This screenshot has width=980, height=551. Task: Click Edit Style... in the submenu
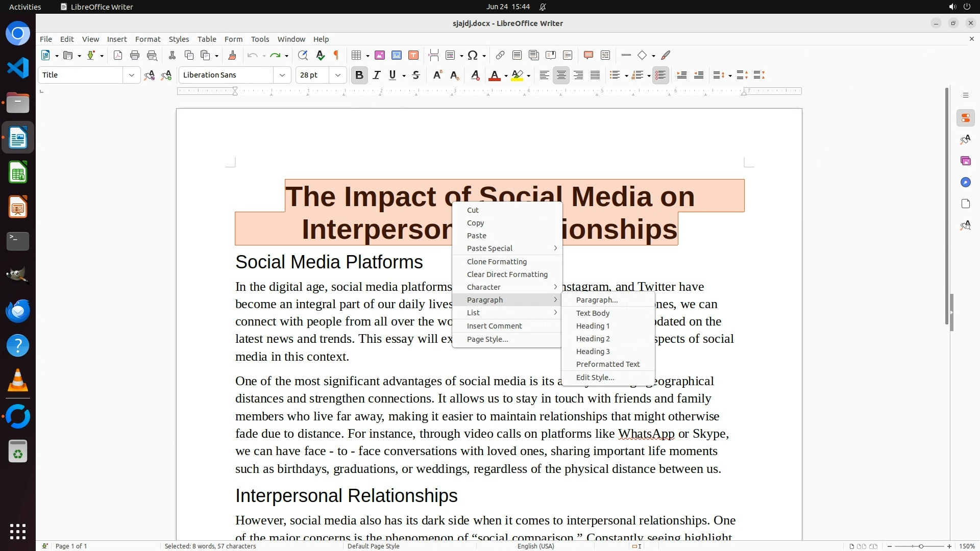coord(595,378)
